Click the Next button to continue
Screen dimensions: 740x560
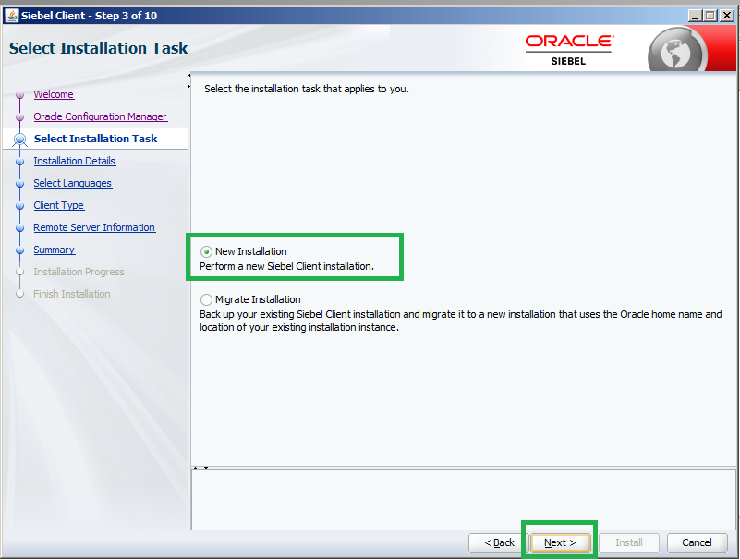pyautogui.click(x=559, y=542)
